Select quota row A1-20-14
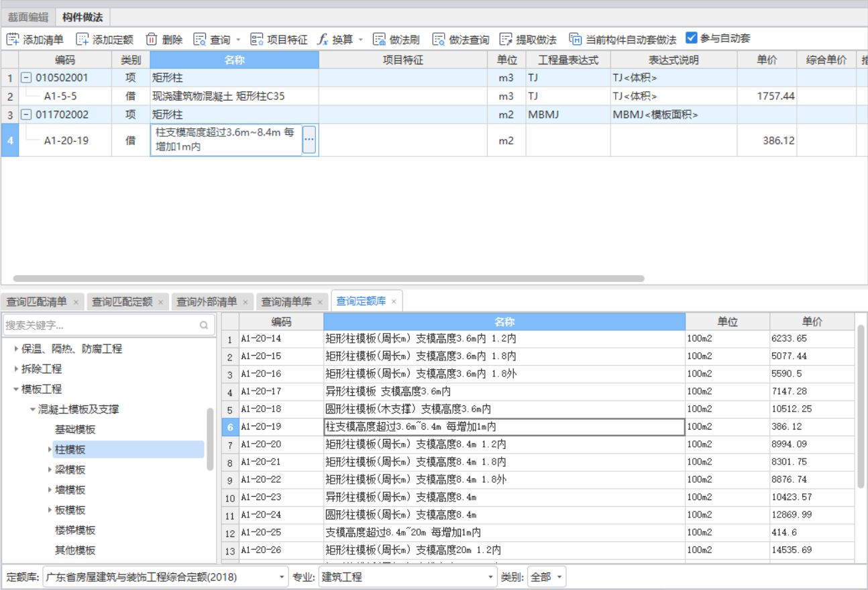Screen dimensions: 868x590 (538, 339)
